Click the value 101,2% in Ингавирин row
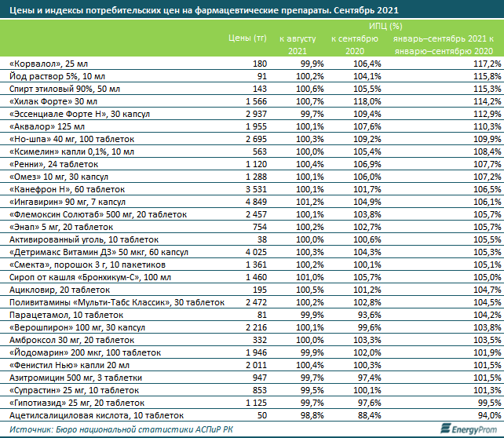Screen dimensions: 504x438 pos(310,202)
